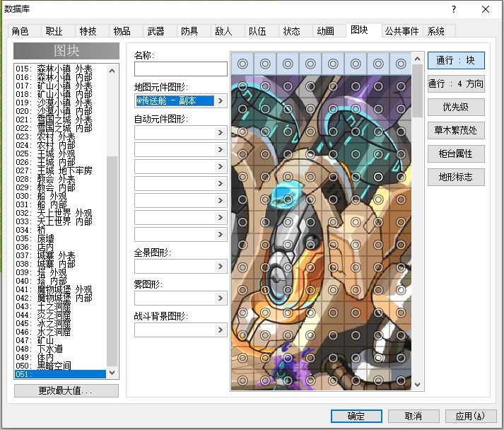Open the 特技 tab
Viewport: 504px width, 430px height.
[92, 31]
